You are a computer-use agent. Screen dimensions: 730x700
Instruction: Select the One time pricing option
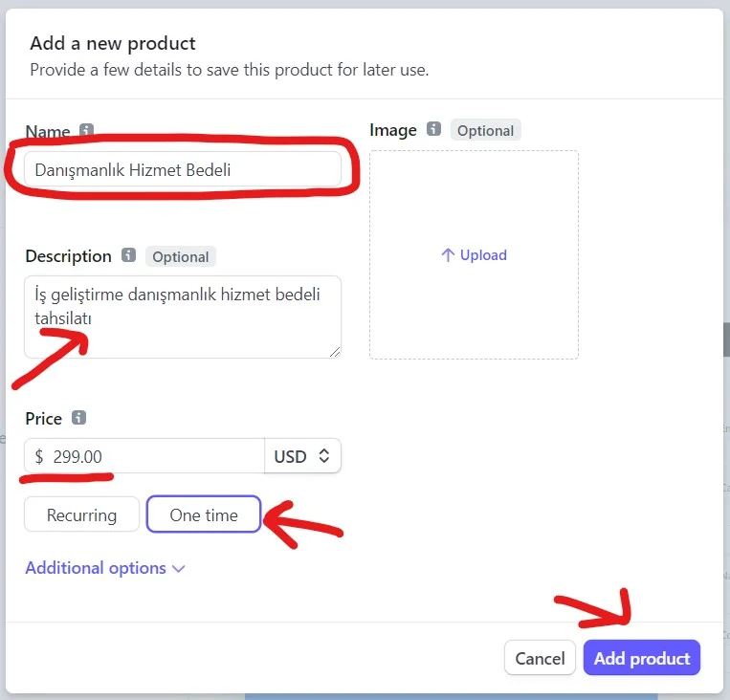tap(203, 515)
